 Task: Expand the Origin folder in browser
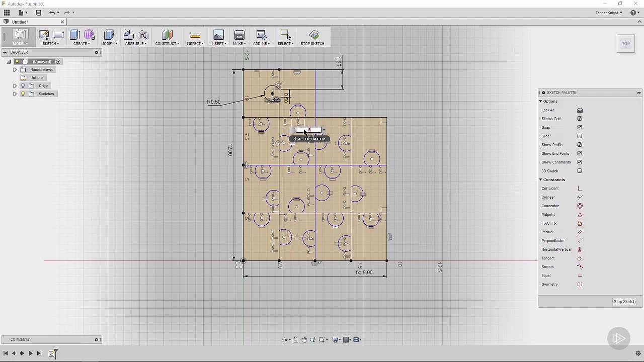(15, 85)
